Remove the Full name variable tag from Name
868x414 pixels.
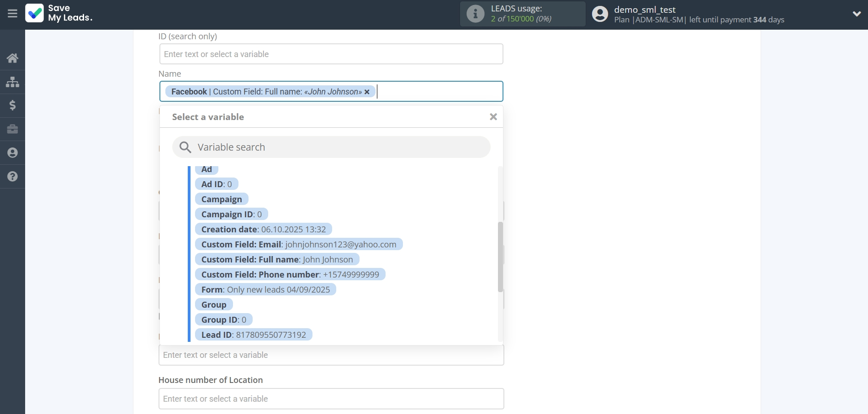pyautogui.click(x=367, y=92)
